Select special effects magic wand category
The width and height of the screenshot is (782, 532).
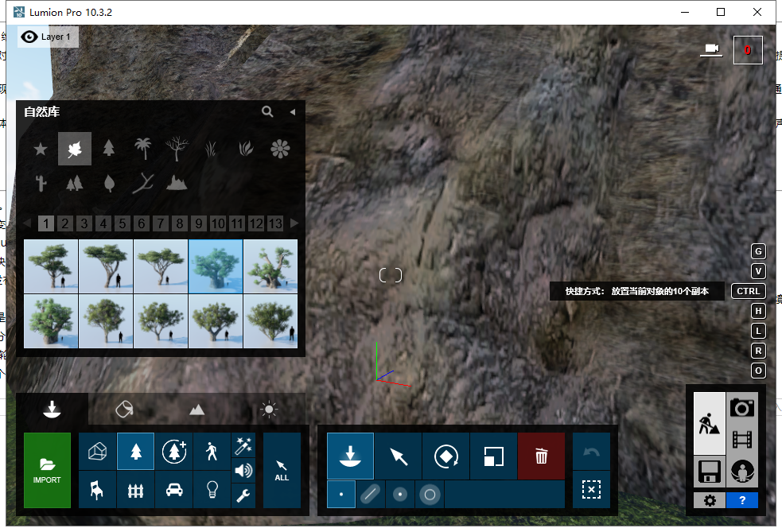tap(243, 445)
